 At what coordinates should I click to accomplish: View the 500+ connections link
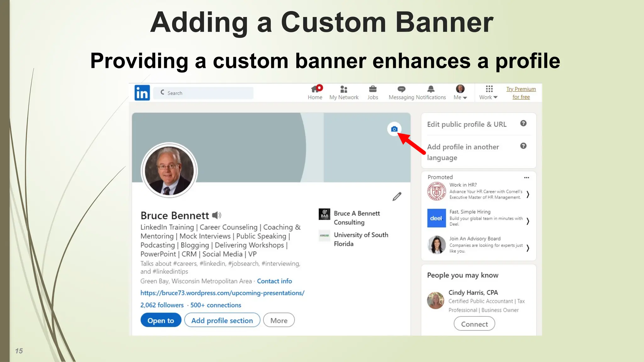click(216, 305)
